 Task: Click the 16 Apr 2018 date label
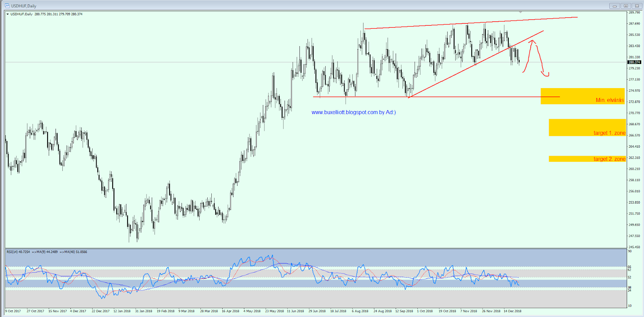point(230,311)
